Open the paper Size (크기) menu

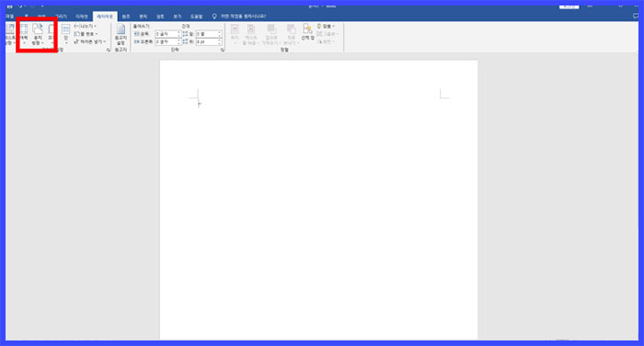[x=51, y=35]
